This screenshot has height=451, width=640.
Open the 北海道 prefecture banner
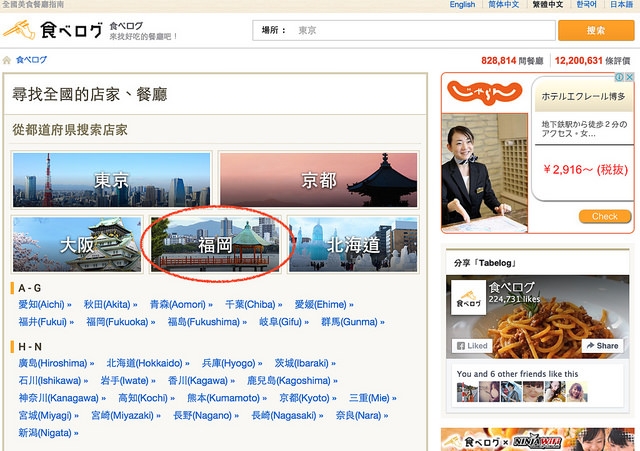coord(353,244)
